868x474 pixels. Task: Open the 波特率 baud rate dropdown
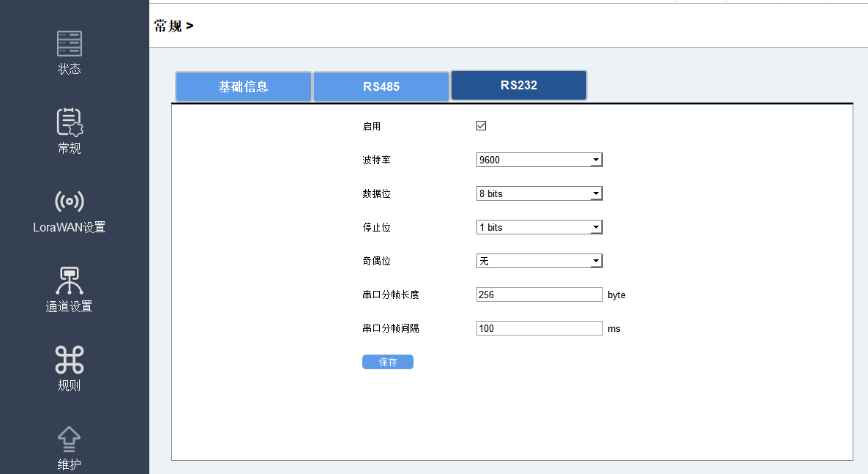pos(539,160)
